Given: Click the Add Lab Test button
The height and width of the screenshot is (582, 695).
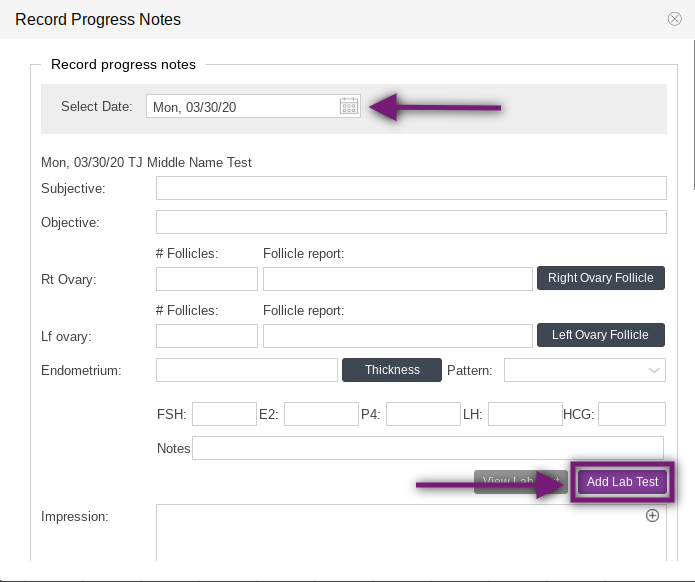Looking at the screenshot, I should [x=622, y=482].
